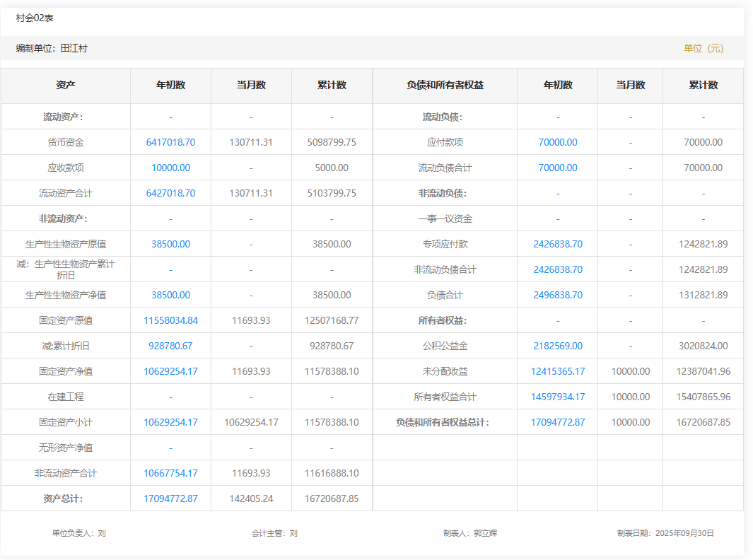The width and height of the screenshot is (753, 560).
Task: Click 非流动资产合计 年初数 link 10667754.17
Action: (x=170, y=473)
